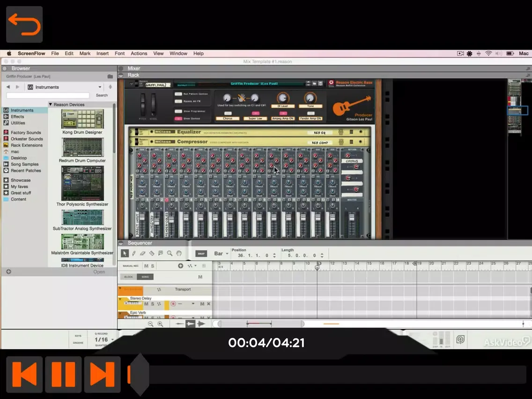Open the Instruments location dropdown
This screenshot has width=532, height=399.
(x=100, y=87)
